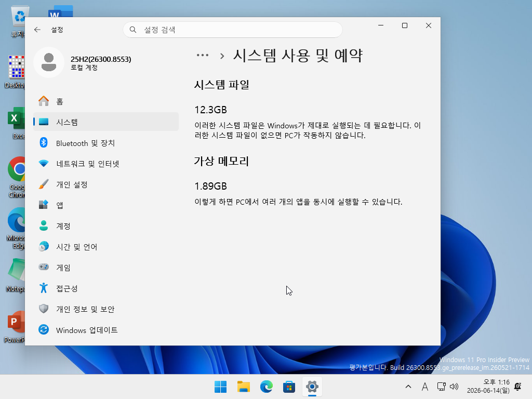Select 시스템 in the sidebar
Screen dimensions: 532x399
tap(106, 122)
